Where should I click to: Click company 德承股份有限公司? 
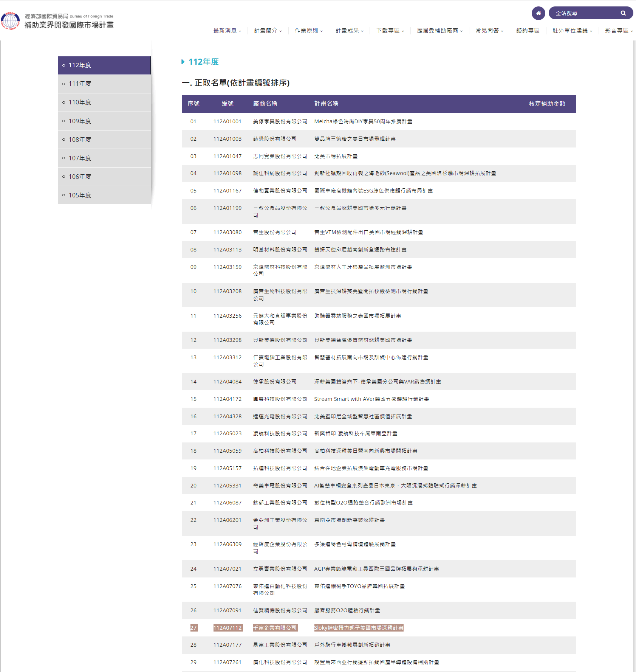pos(275,382)
